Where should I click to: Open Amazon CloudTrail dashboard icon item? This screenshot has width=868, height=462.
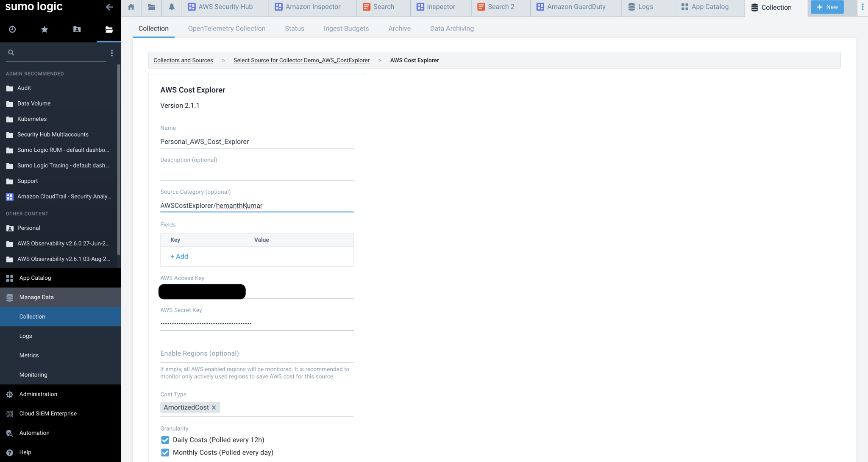tap(10, 197)
